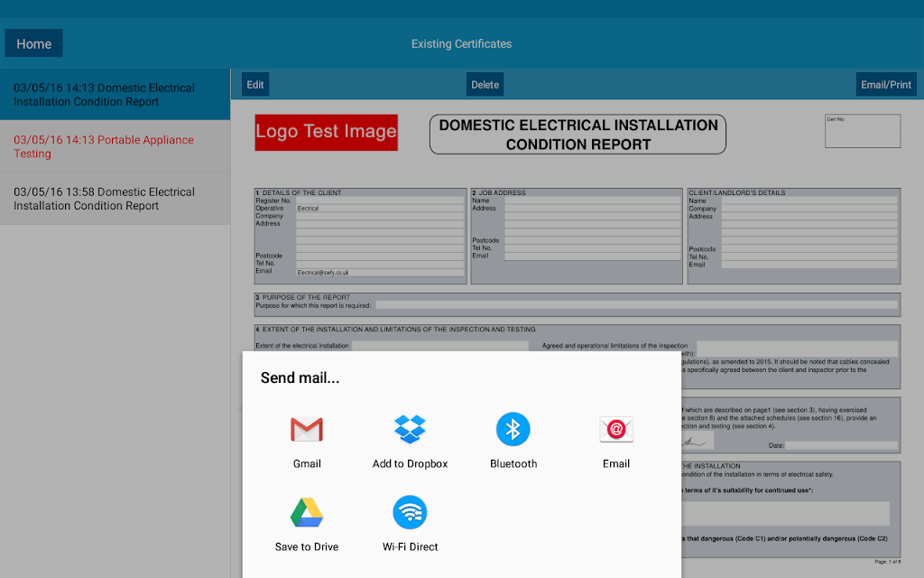Open the 13:58 Domestic Electrical Installation report
This screenshot has width=924, height=578.
coord(115,199)
